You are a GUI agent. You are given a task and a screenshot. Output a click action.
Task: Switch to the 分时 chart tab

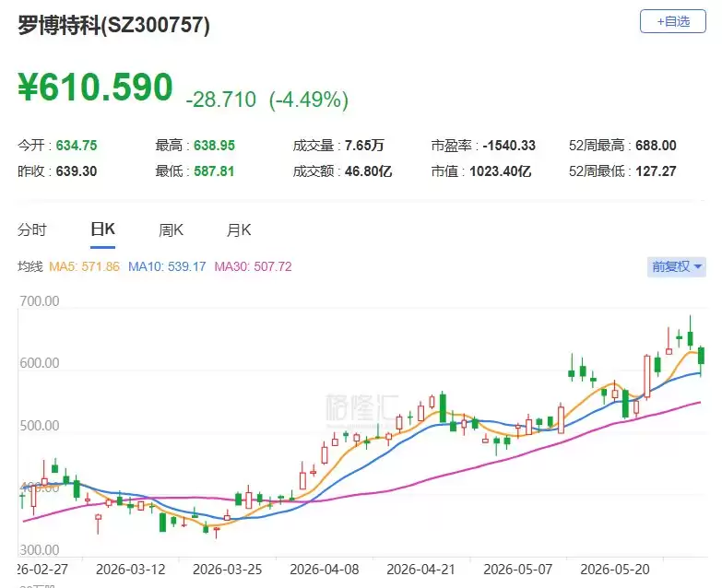(x=32, y=229)
